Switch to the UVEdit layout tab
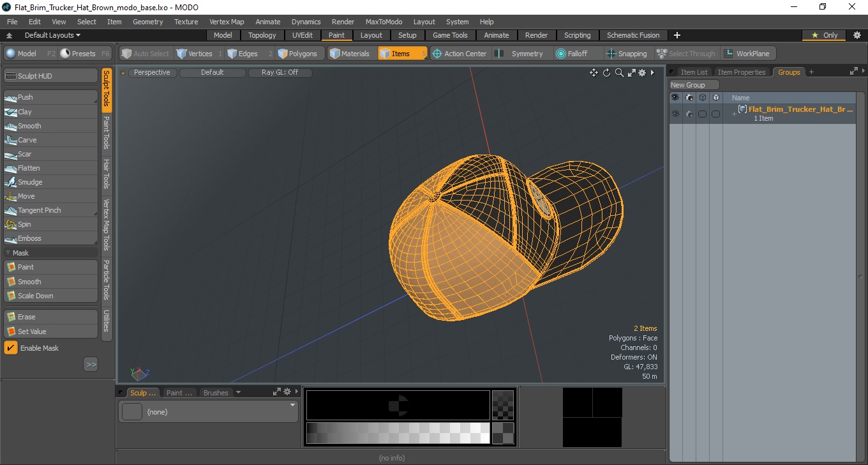Screen dimensions: 868x465 click(303, 35)
